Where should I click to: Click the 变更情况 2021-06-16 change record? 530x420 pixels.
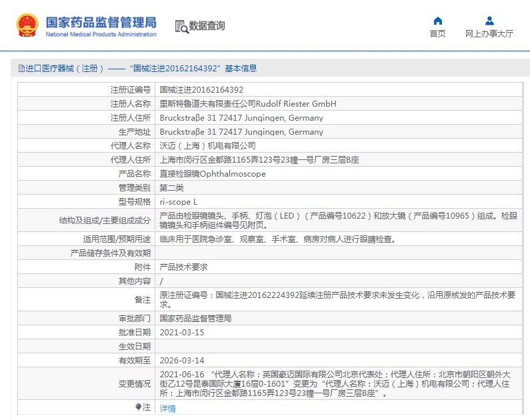pos(335,384)
